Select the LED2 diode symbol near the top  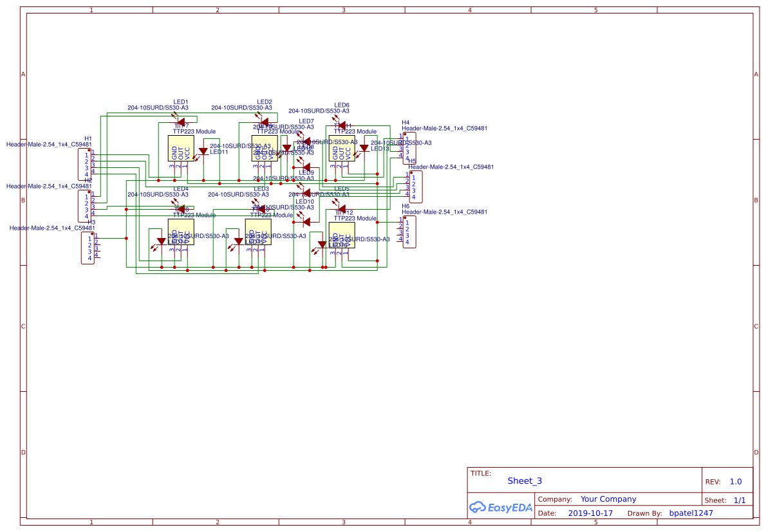(264, 121)
